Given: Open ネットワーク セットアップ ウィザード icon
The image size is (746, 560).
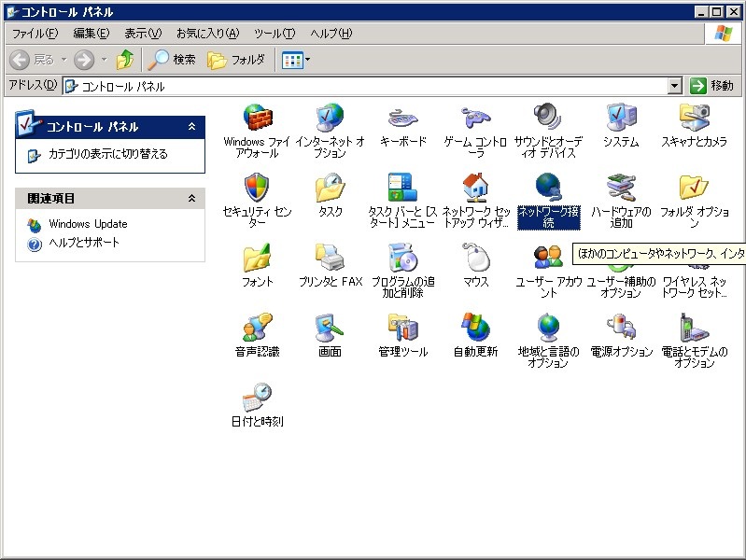Looking at the screenshot, I should pos(475,188).
